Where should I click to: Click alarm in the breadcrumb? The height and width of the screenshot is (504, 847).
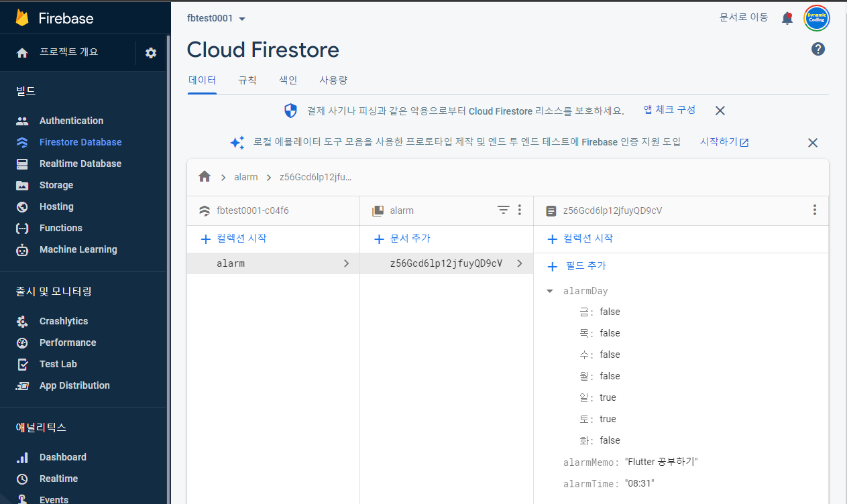click(246, 177)
